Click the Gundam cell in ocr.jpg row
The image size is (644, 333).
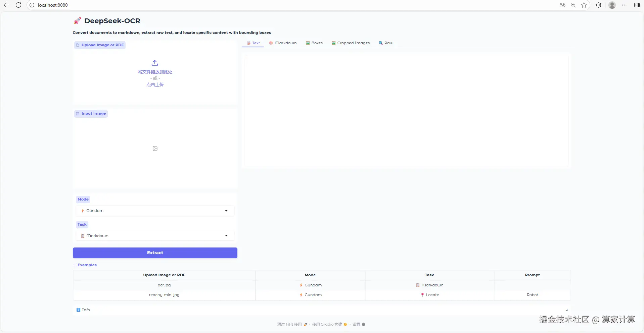(x=310, y=285)
